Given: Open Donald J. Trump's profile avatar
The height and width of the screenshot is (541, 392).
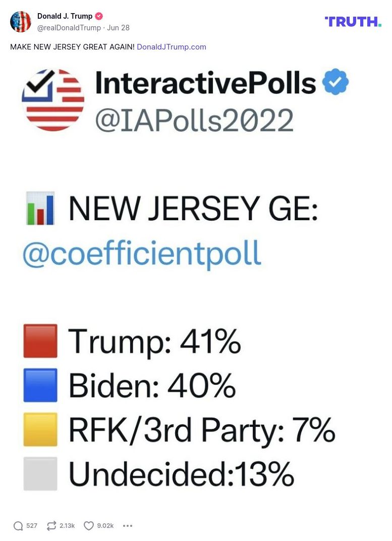Looking at the screenshot, I should pyautogui.click(x=21, y=22).
